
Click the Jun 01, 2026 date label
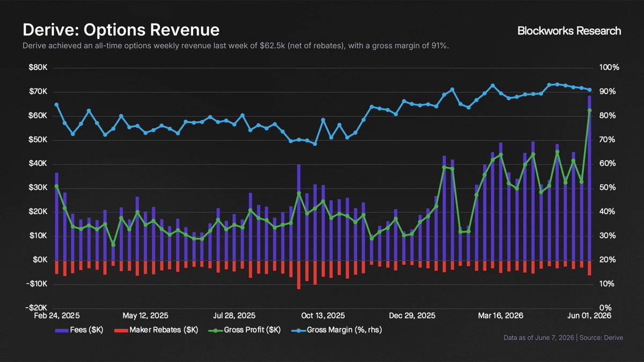tap(589, 316)
